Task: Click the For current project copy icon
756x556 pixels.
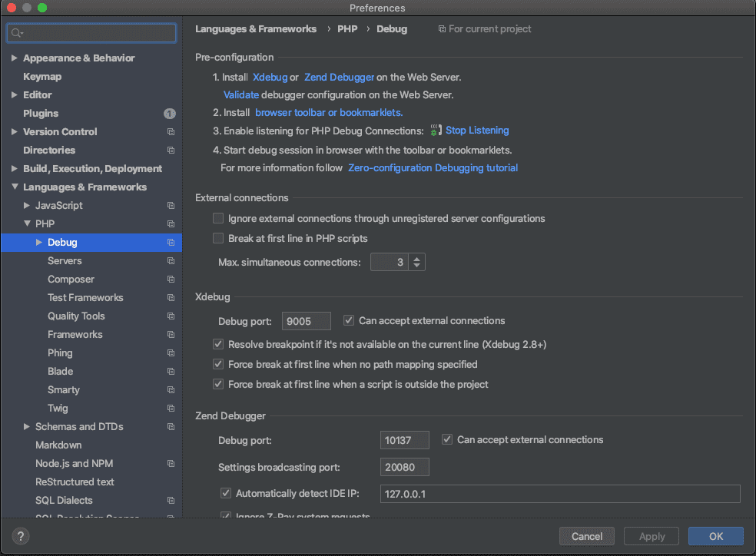Action: tap(442, 29)
